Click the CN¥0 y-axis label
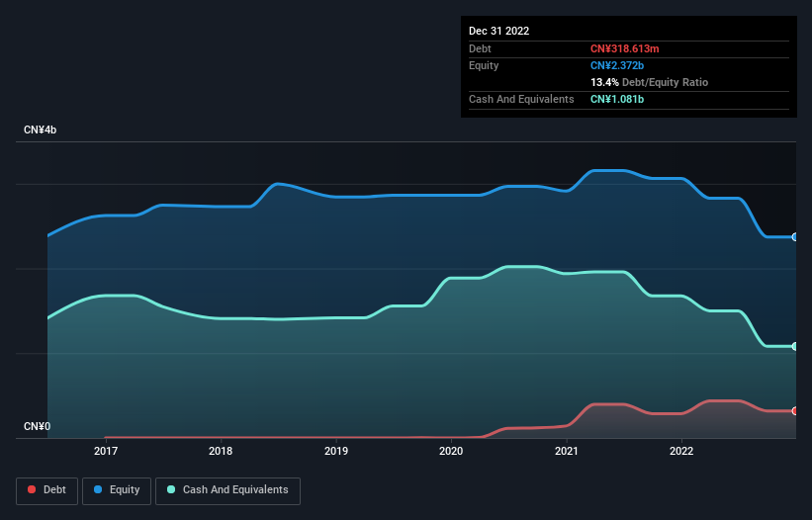Screen dimensions: 812x520 point(38,426)
